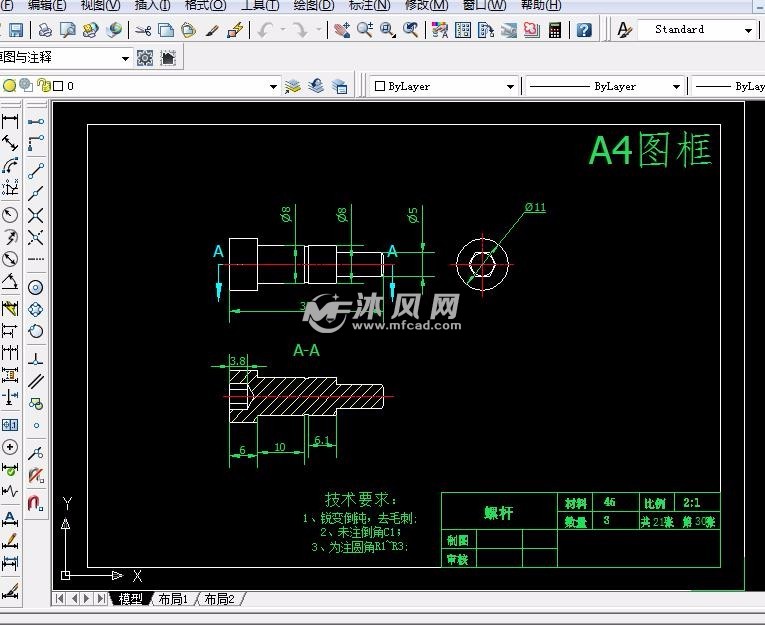Click the Cut scissors icon
Image resolution: width=765 pixels, height=626 pixels.
[x=143, y=30]
